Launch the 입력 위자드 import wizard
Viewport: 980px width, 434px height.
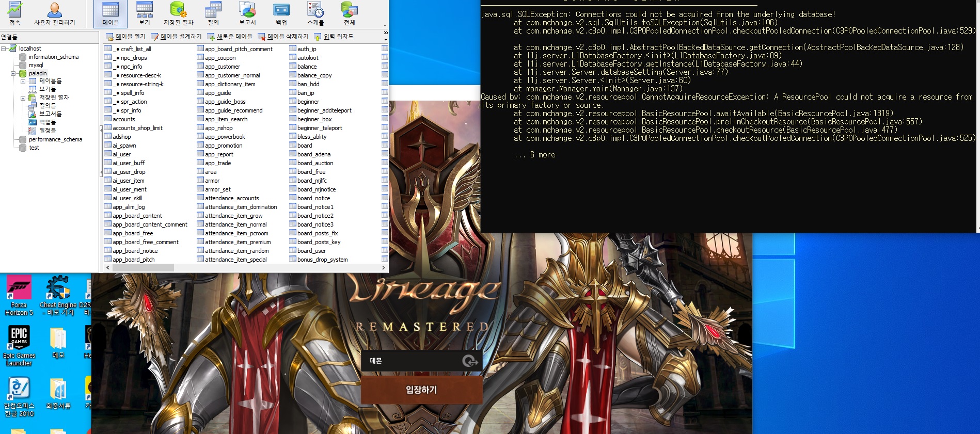coord(334,37)
